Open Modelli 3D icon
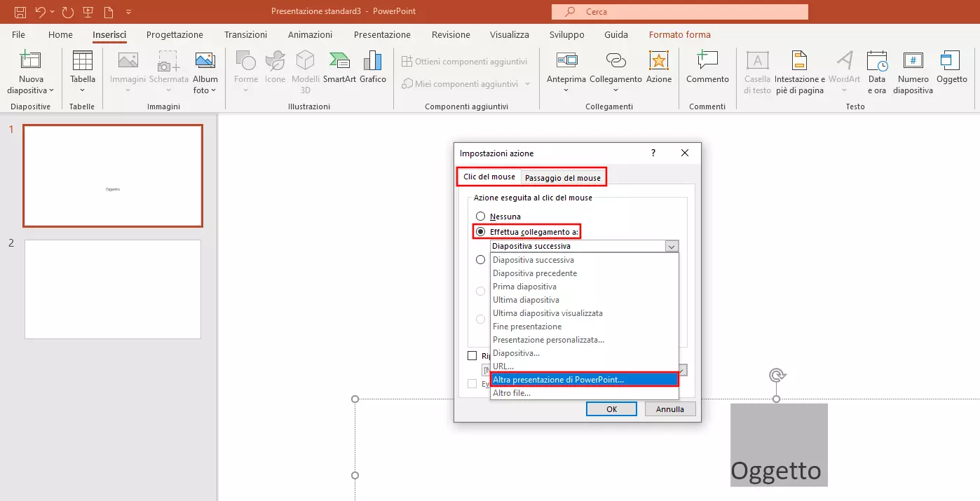Image resolution: width=980 pixels, height=501 pixels. coord(306,61)
